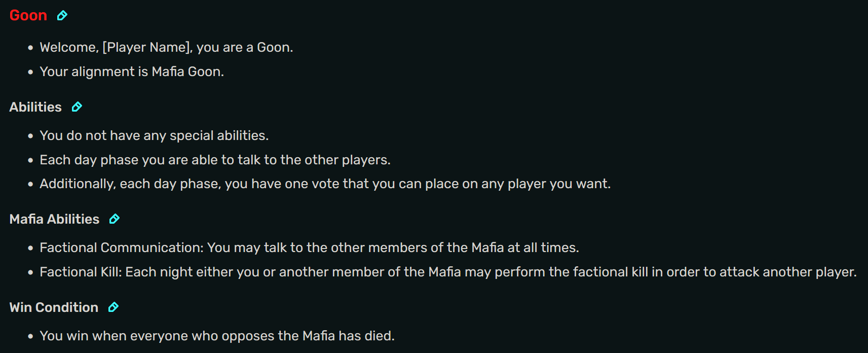The image size is (868, 353).
Task: Edit the Abilities section via pencil icon
Action: [x=77, y=107]
